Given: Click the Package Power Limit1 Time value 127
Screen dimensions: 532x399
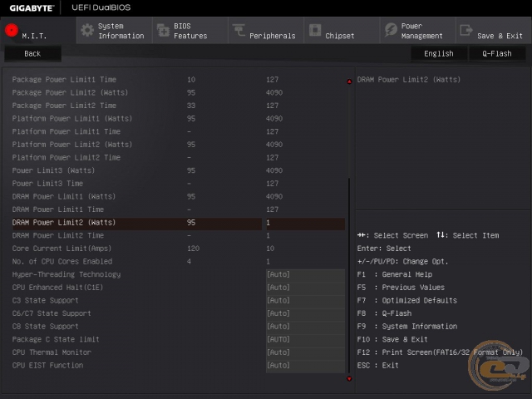Looking at the screenshot, I should 272,80.
